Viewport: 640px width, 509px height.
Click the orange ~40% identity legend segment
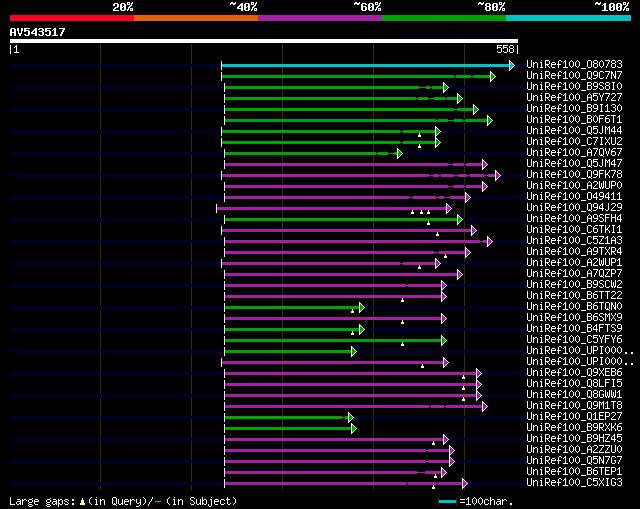click(196, 18)
